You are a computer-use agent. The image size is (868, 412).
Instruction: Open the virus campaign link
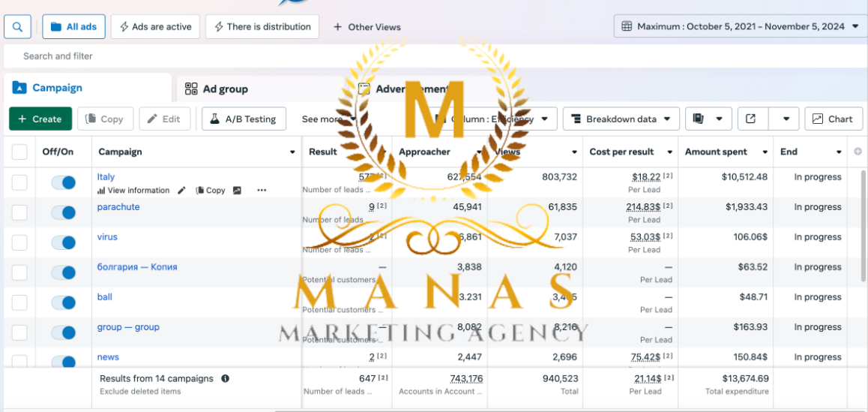107,237
